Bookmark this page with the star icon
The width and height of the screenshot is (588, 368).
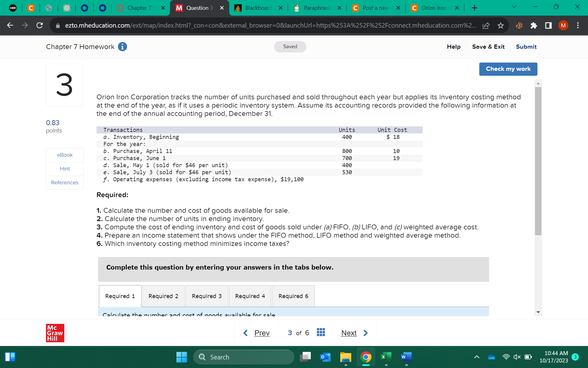pos(500,25)
